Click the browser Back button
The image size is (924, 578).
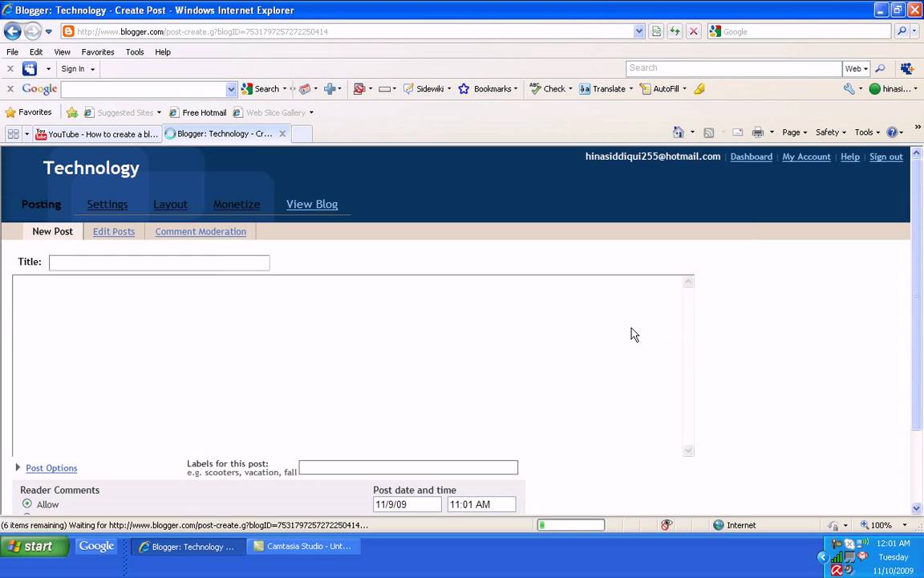coord(12,31)
